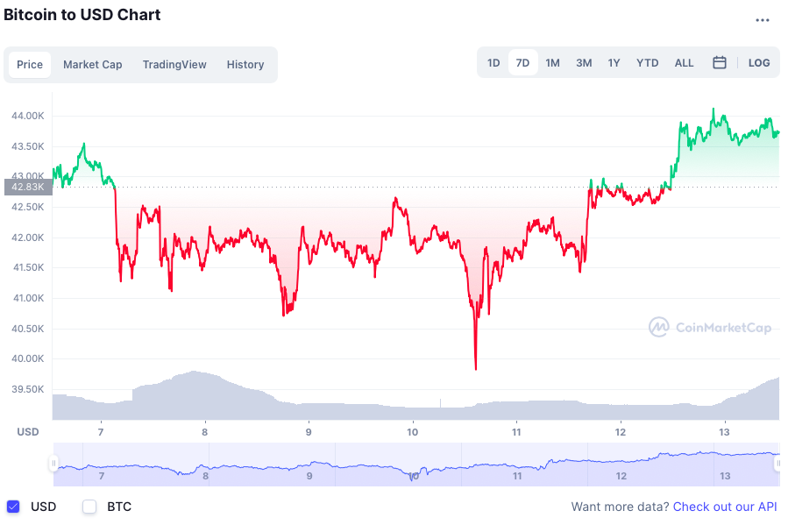This screenshot has height=532, width=788.
Task: Toggle LOG scale on chart
Action: pos(759,63)
